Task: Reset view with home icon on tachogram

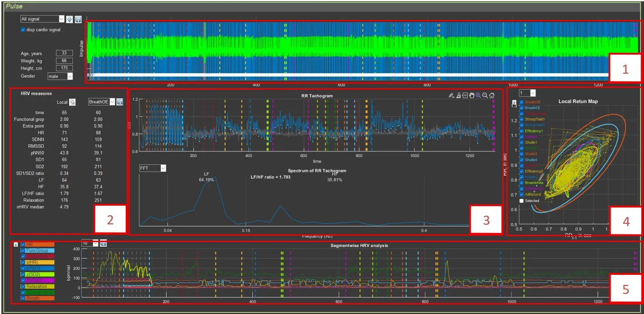Action: [492, 96]
